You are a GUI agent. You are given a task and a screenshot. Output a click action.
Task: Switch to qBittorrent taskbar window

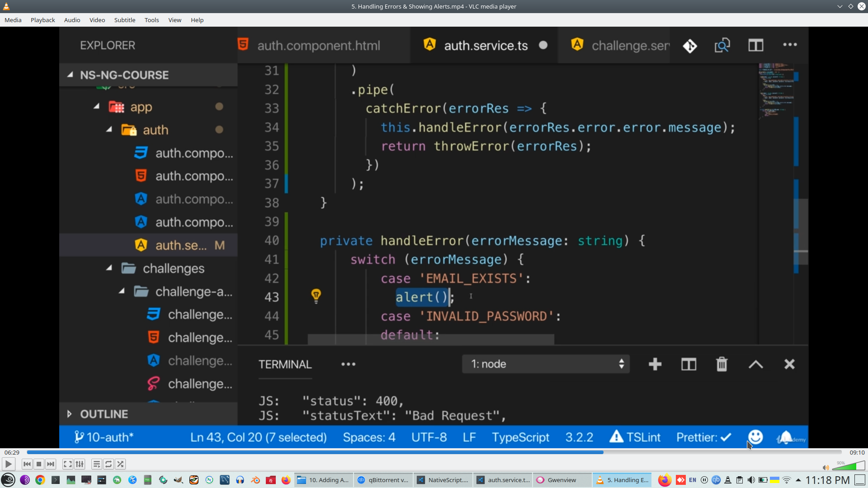point(382,480)
